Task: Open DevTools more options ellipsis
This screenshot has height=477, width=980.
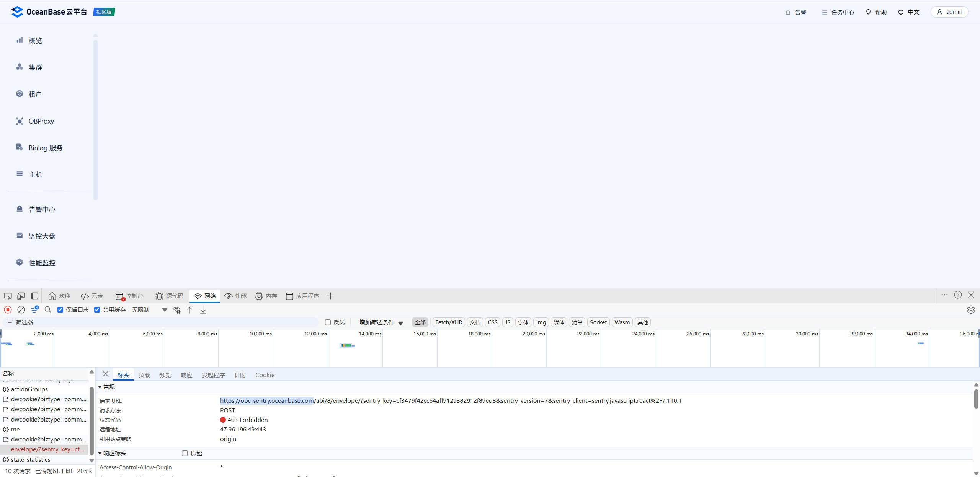Action: tap(944, 295)
